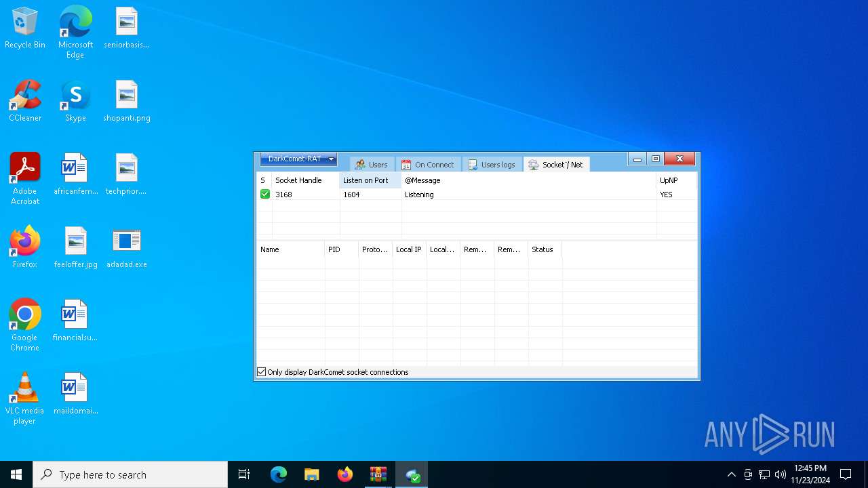Screen dimensions: 868x488
Task: Switch to the On Connect tab
Action: [x=428, y=165]
